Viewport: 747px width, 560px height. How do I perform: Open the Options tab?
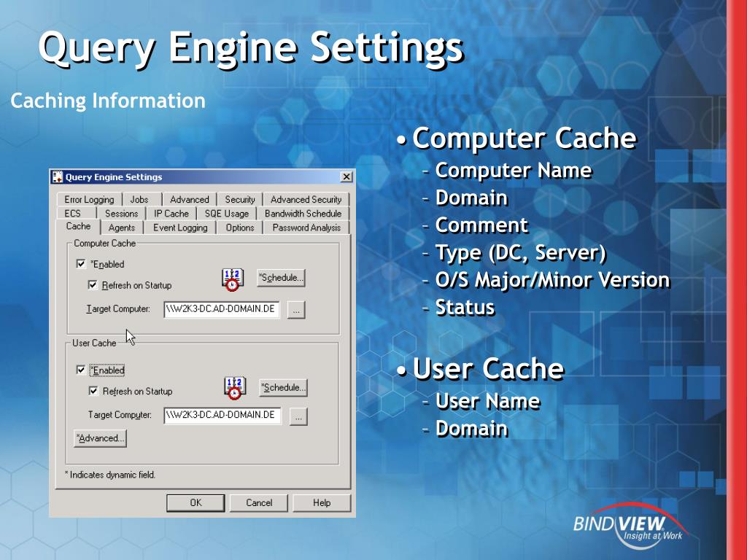pos(239,227)
